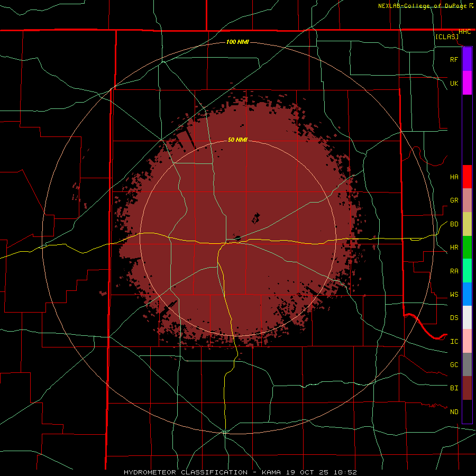Click the HA legend label

click(x=454, y=177)
